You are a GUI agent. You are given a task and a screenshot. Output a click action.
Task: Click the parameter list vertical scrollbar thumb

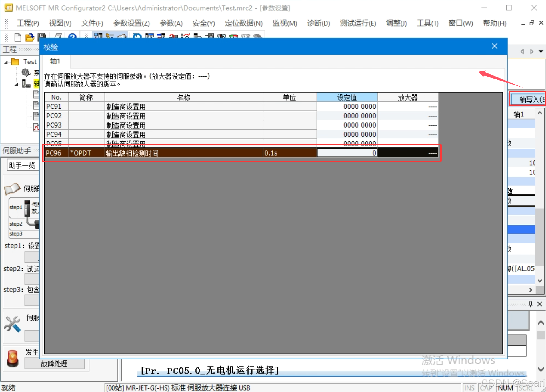point(540,237)
